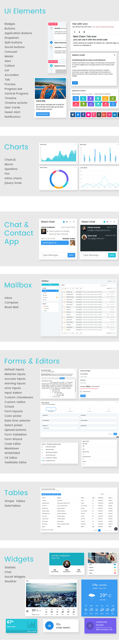Switch to the user icon tab
The image size is (119, 644).
coord(79,32)
